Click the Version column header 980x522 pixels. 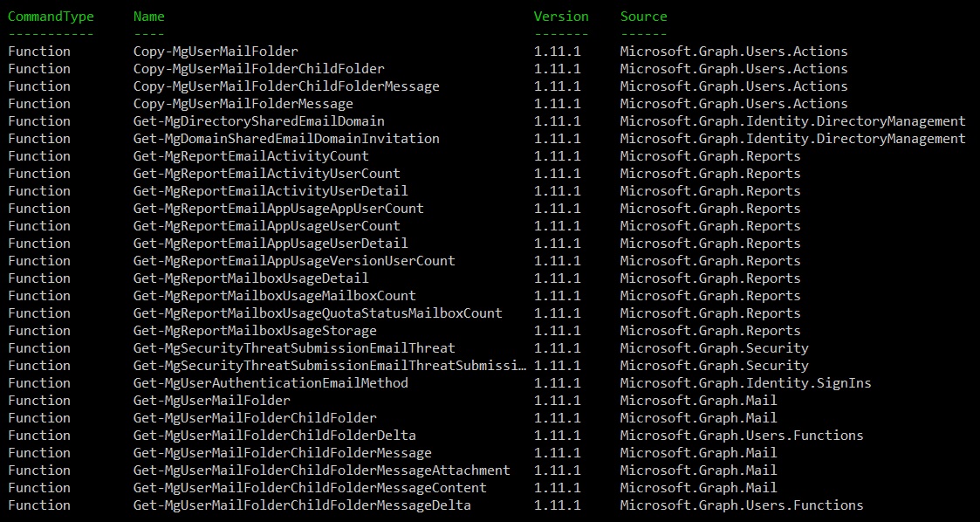[x=561, y=16]
